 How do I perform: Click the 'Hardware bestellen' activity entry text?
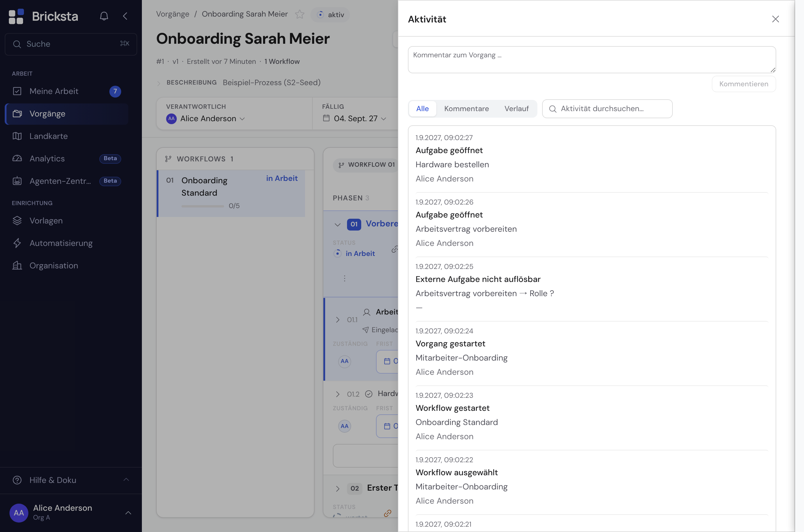[452, 165]
